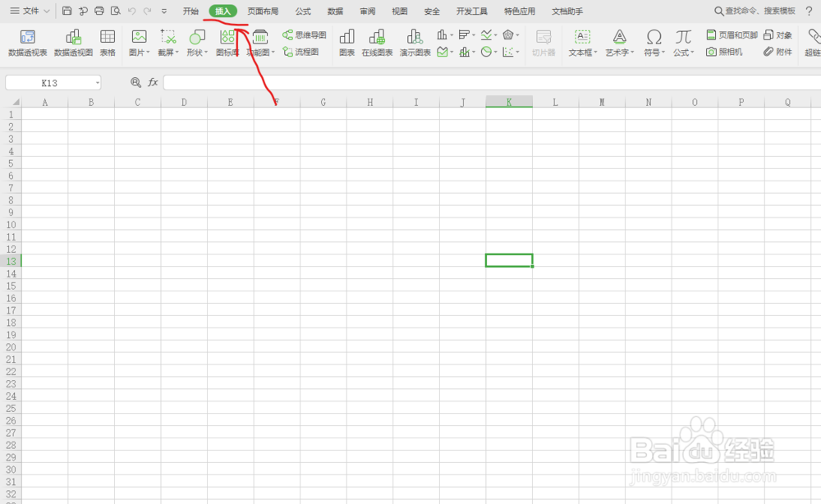This screenshot has width=821, height=504.
Task: Click 页眉和页脚 header and footer
Action: [x=732, y=35]
